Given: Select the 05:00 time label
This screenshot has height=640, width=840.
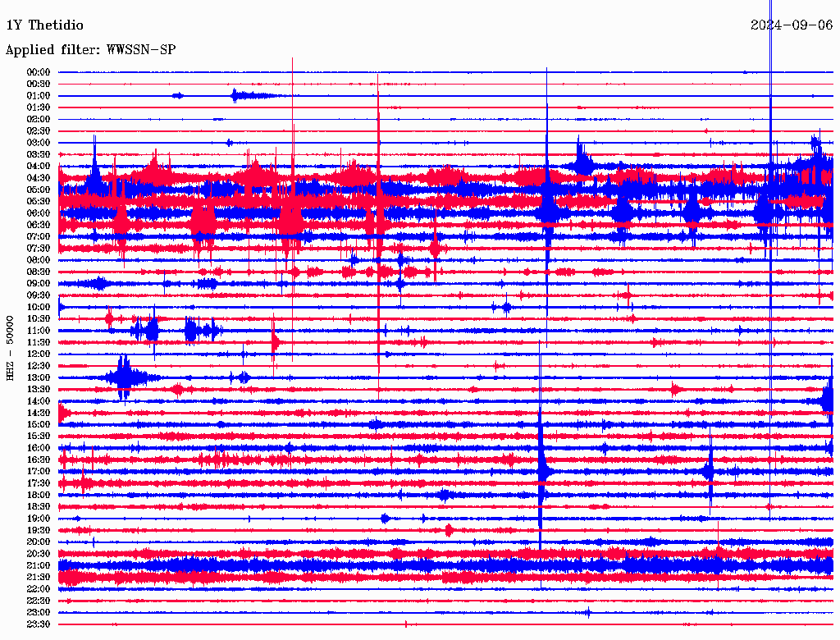Looking at the screenshot, I should click(x=39, y=190).
